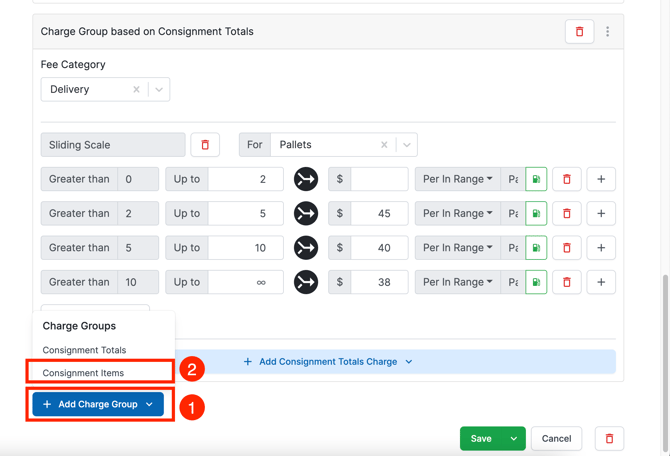Open the three-dot options menu in header
This screenshot has width=670, height=456.
click(607, 32)
